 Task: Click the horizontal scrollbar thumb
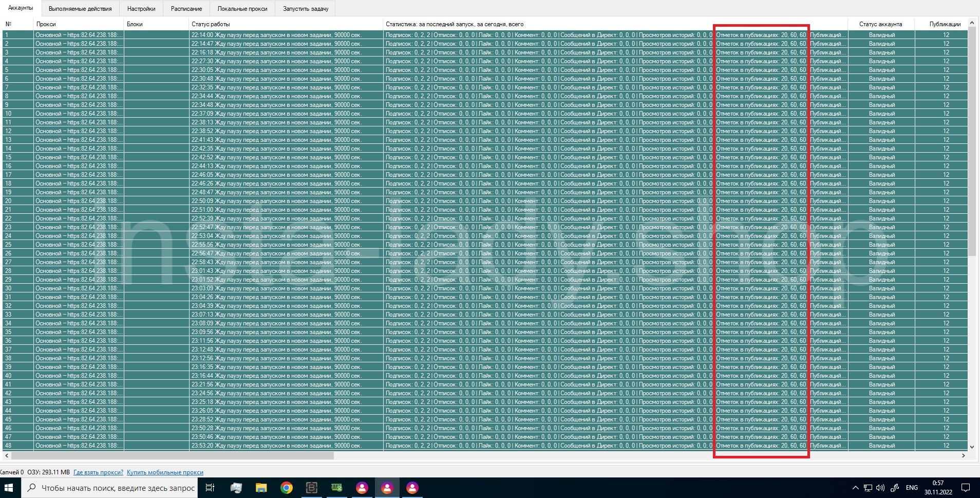point(173,455)
